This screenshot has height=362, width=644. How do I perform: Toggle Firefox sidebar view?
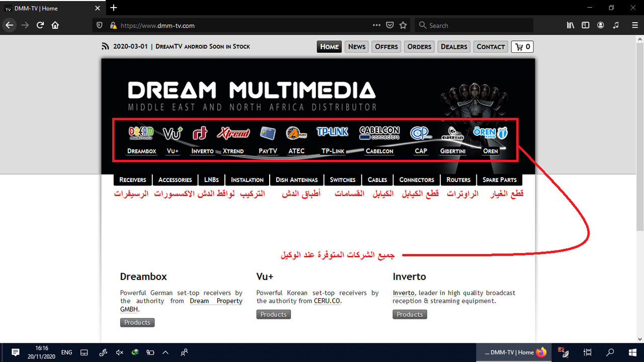[x=586, y=25]
